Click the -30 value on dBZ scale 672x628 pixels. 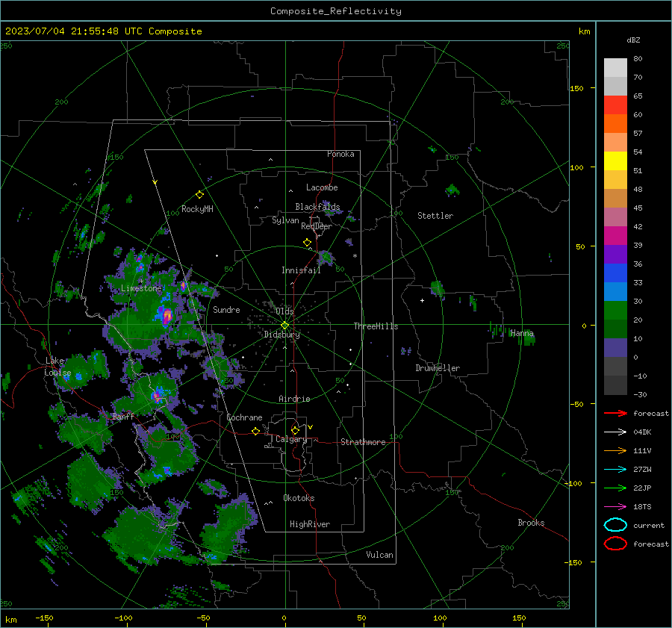pos(640,394)
